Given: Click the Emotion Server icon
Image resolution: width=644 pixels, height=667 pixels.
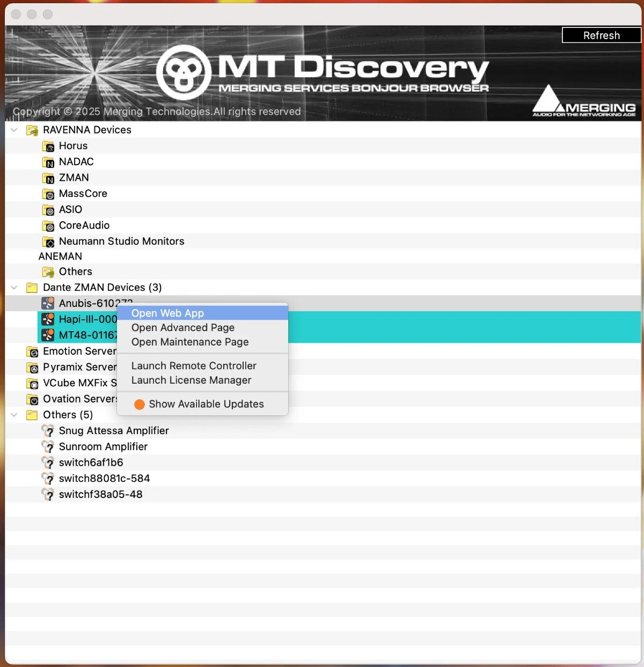Looking at the screenshot, I should 32,351.
